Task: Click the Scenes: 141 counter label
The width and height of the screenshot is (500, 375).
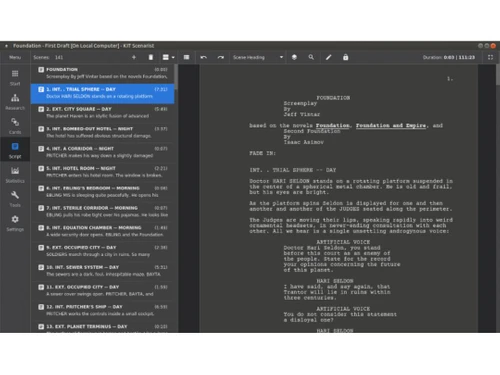Action: point(48,57)
